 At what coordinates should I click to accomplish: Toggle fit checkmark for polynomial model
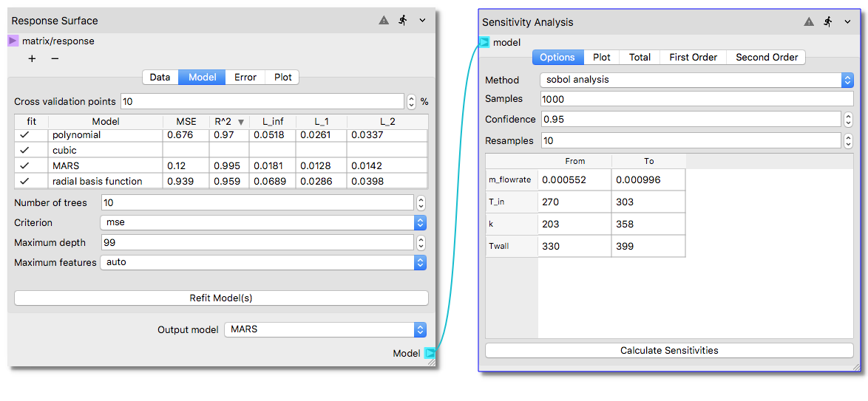[x=24, y=135]
